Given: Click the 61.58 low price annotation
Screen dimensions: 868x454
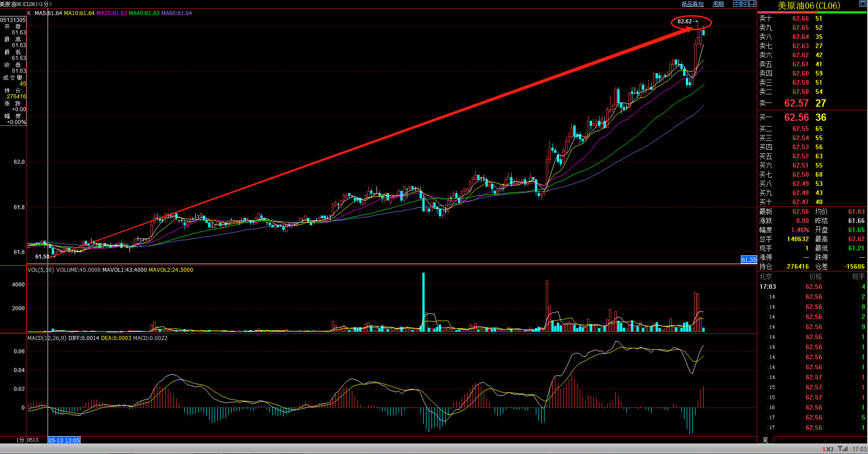Looking at the screenshot, I should pos(42,257).
